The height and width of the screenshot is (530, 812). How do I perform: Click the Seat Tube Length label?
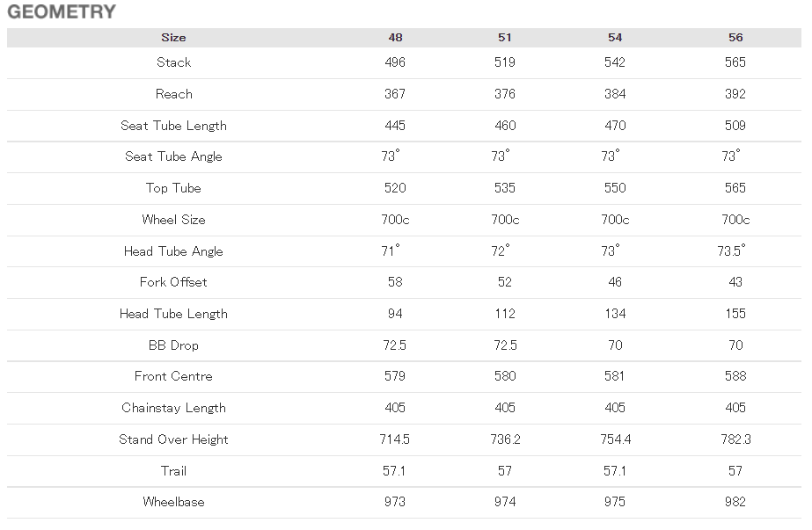point(173,126)
